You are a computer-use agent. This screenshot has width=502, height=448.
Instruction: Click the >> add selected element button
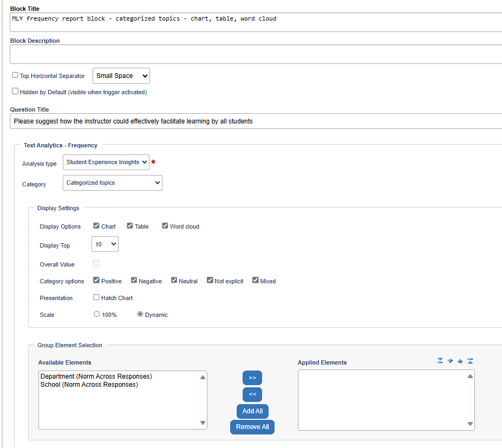coord(252,378)
